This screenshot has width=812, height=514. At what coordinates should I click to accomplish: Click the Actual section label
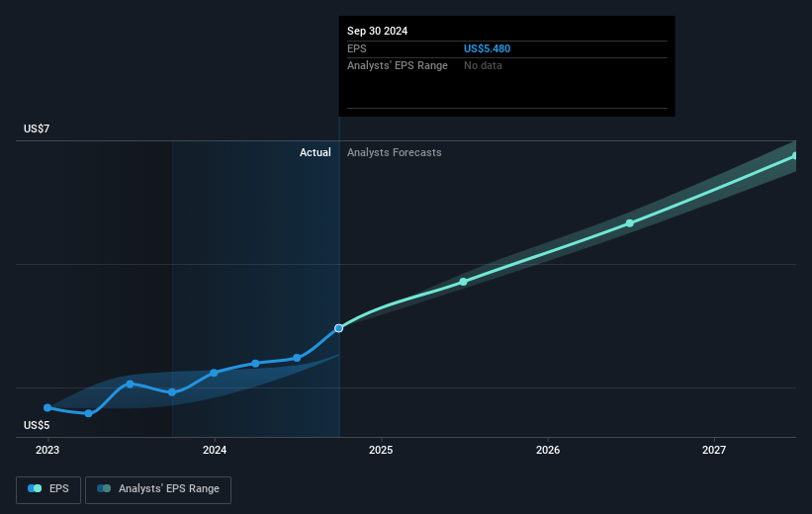[315, 152]
